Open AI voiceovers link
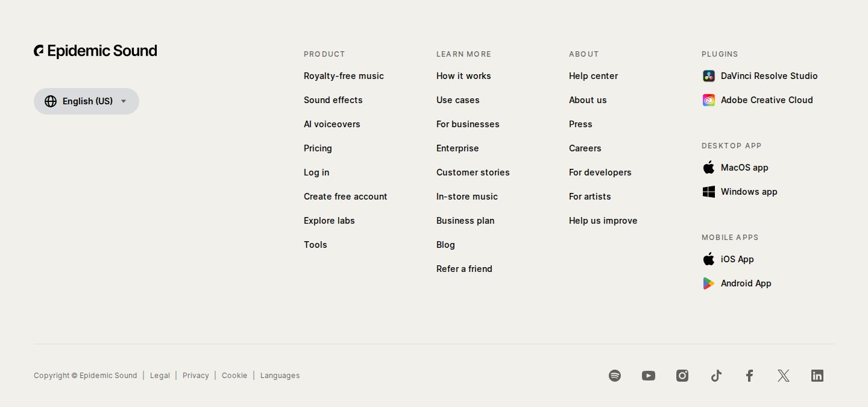The width and height of the screenshot is (868, 407). pos(332,124)
